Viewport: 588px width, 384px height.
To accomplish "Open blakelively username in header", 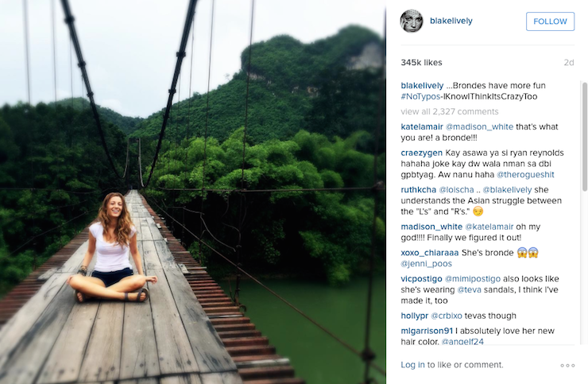I will pos(451,21).
